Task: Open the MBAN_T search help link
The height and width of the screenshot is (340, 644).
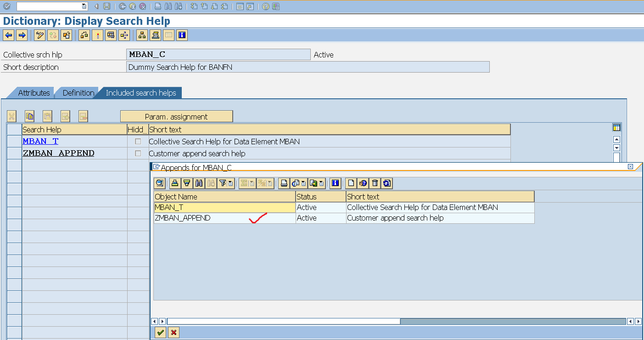Action: (40, 141)
